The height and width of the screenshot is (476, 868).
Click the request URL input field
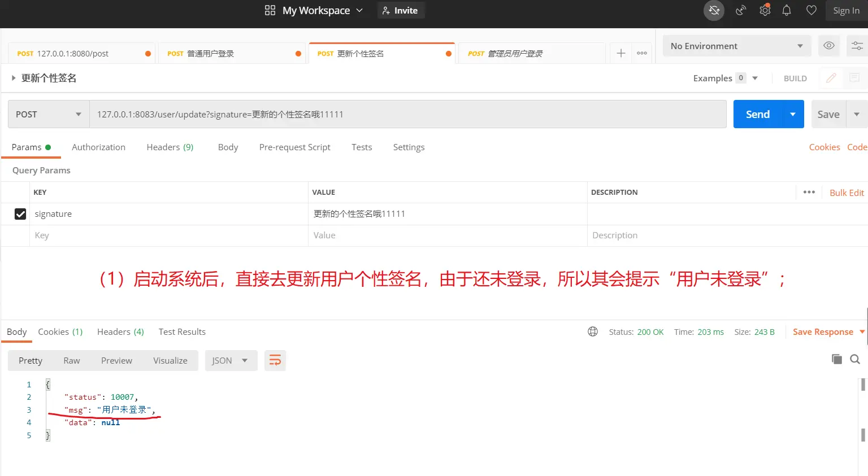click(407, 114)
